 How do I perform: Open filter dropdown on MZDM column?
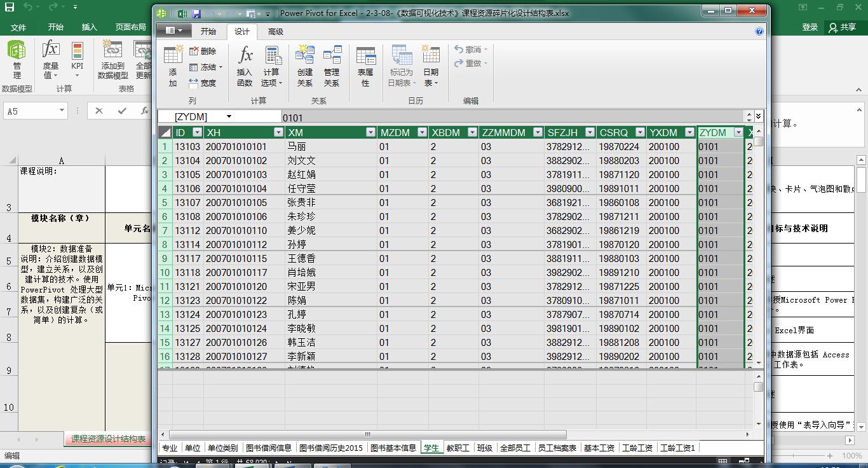coord(421,132)
